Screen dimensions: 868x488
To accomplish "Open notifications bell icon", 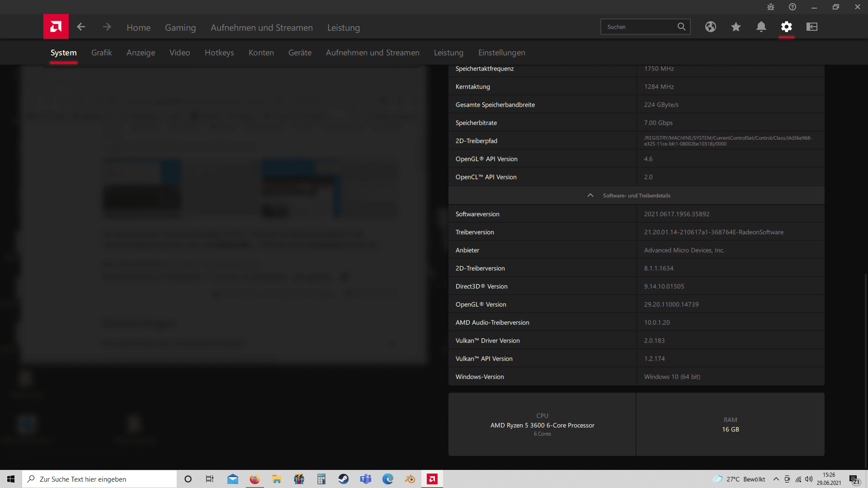I will pyautogui.click(x=761, y=27).
